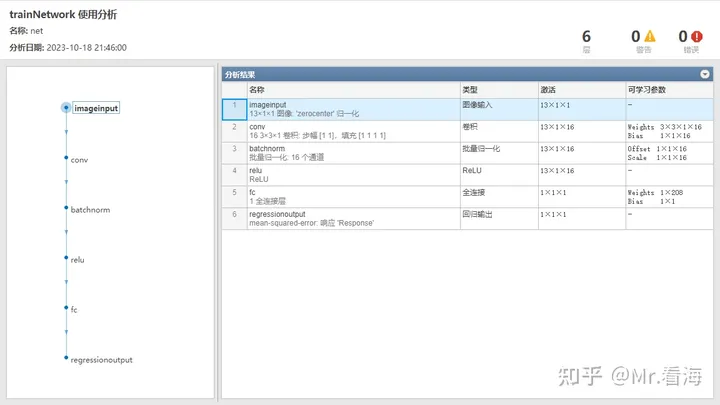Click the row number 1 cell

pyautogui.click(x=235, y=109)
